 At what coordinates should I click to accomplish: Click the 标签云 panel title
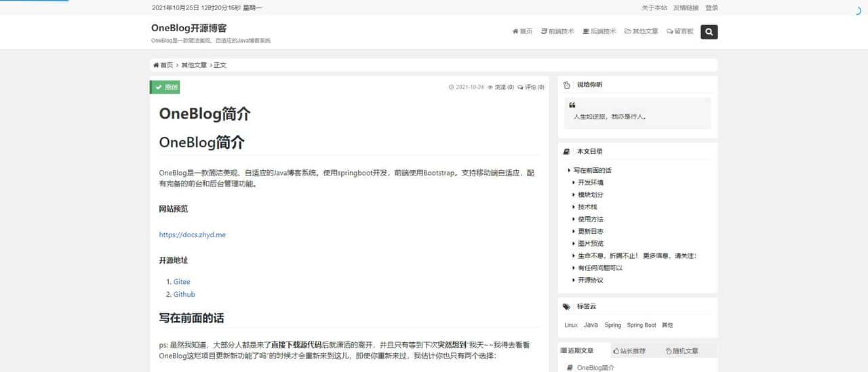(586, 307)
